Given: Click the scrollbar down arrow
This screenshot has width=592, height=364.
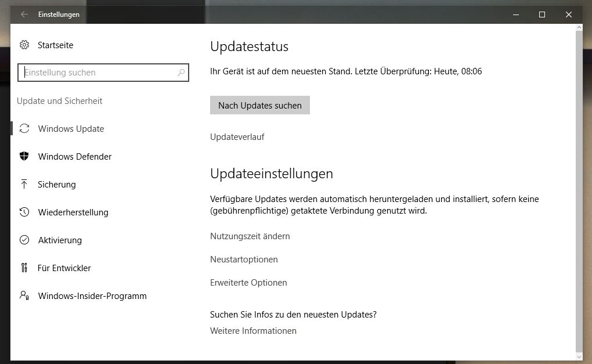Looking at the screenshot, I should (x=579, y=357).
